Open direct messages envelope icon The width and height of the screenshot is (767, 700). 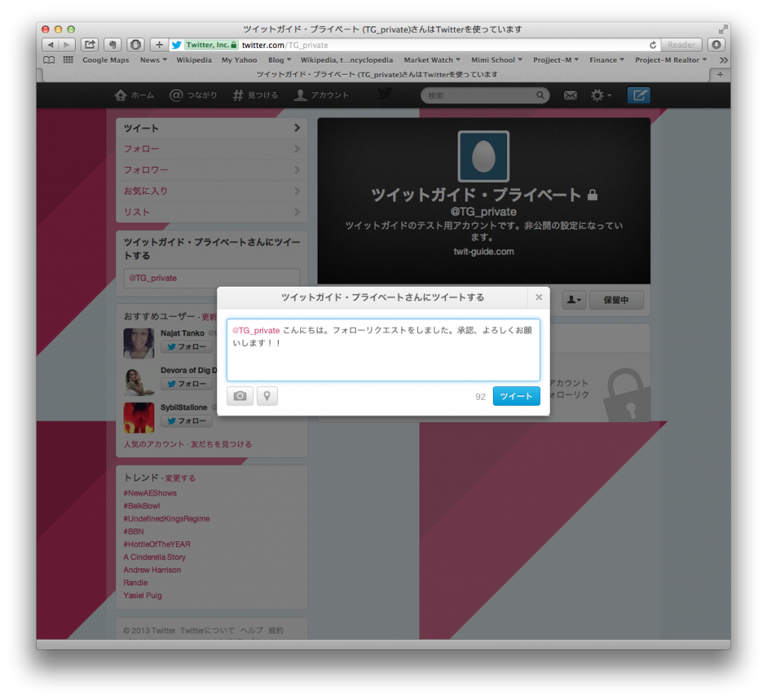click(570, 95)
